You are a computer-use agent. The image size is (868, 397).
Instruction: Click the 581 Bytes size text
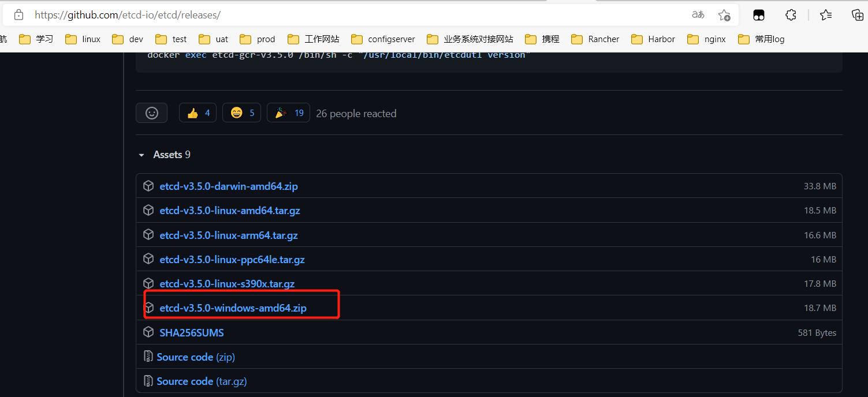(817, 333)
